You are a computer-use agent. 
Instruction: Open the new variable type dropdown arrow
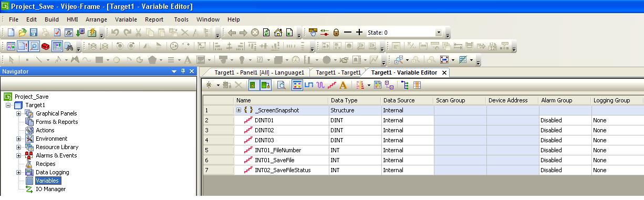pyautogui.click(x=218, y=85)
